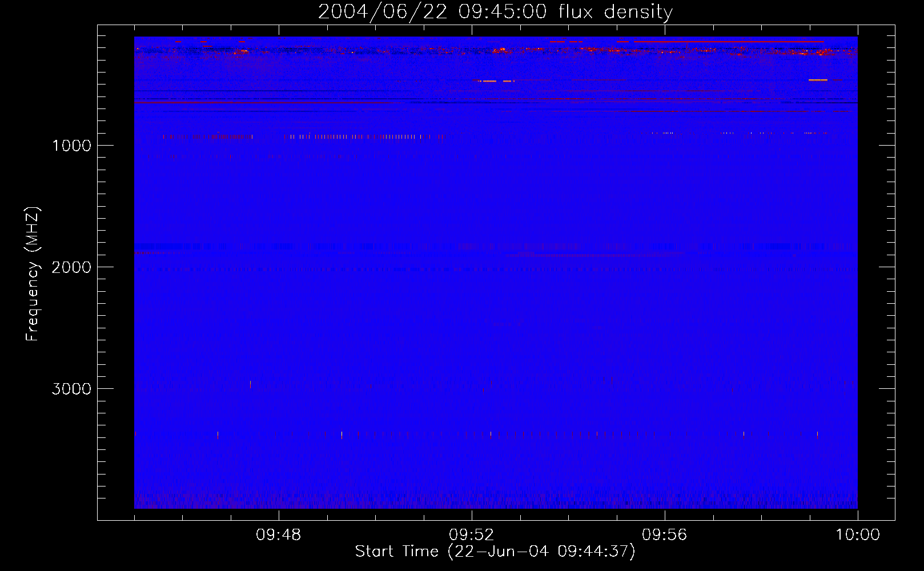
Task: Click the plot title "2004/06/22 09:45:00 flux density"
Action: pos(495,12)
